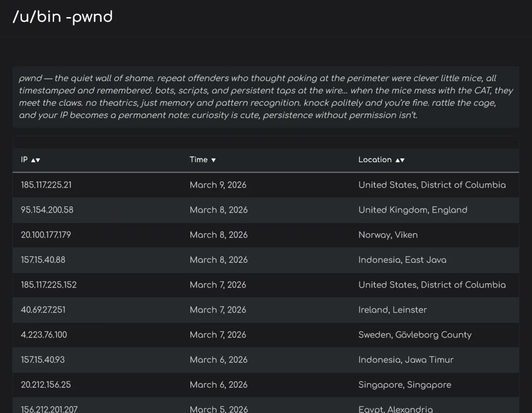Select IP address 157.15.40.88

coord(43,260)
